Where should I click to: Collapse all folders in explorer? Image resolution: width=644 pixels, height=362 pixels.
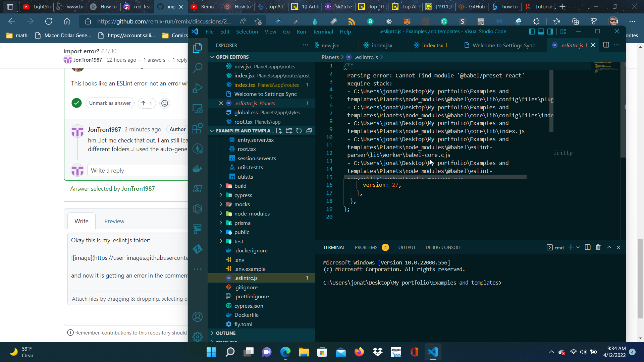pyautogui.click(x=309, y=131)
